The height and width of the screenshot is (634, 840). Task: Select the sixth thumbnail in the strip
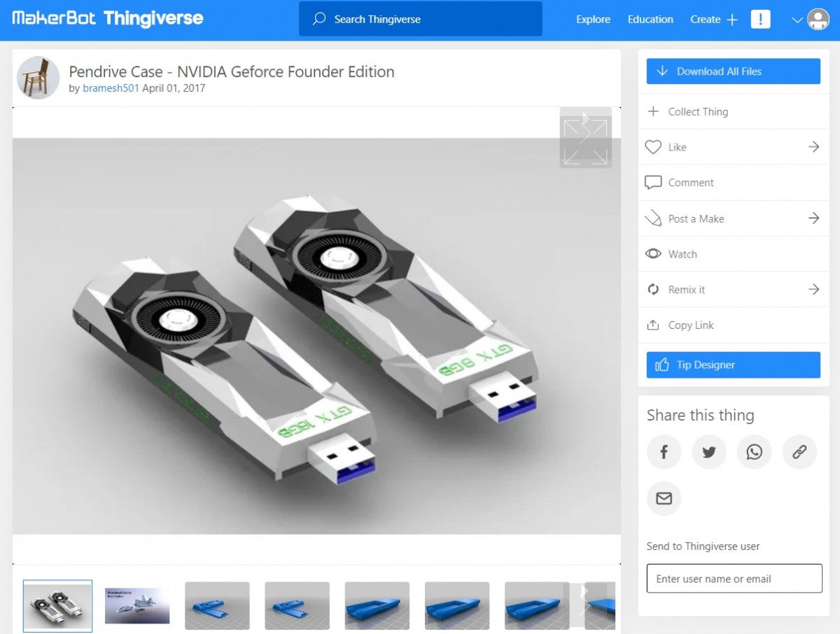click(x=456, y=605)
